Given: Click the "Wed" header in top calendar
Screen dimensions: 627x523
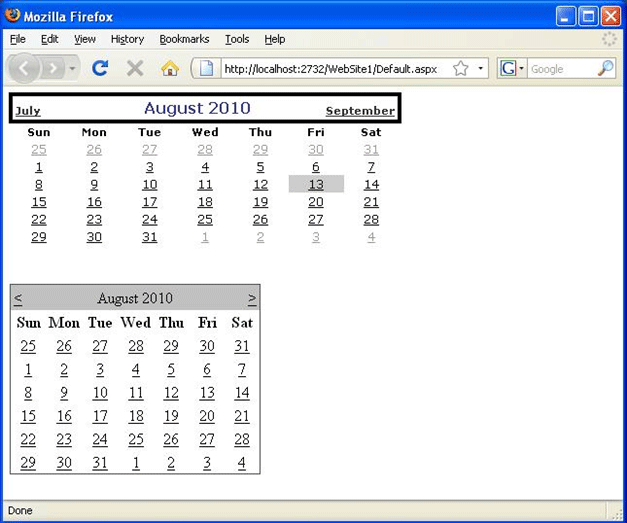Looking at the screenshot, I should 205,132.
